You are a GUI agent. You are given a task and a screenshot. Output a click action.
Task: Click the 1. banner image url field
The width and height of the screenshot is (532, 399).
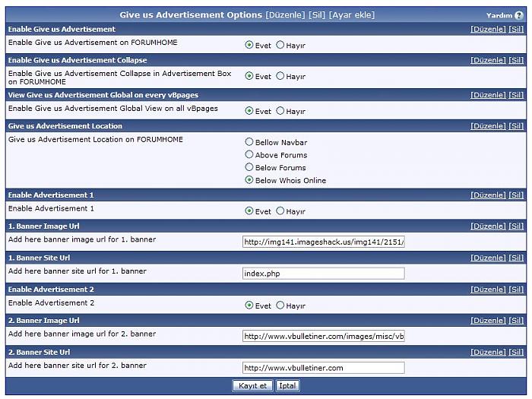pyautogui.click(x=323, y=242)
